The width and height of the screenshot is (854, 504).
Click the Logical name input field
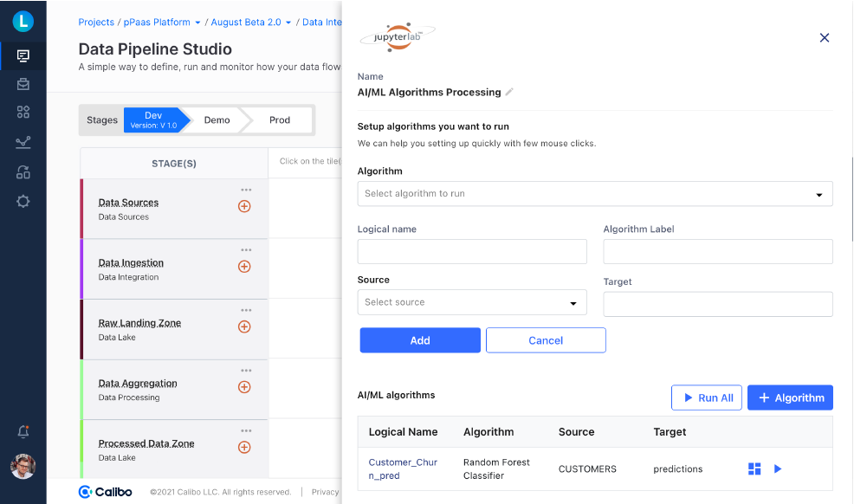(472, 252)
